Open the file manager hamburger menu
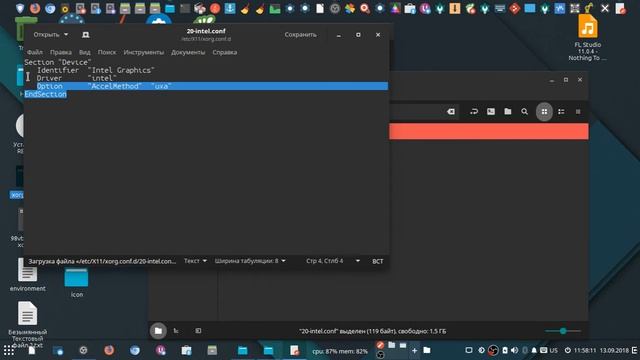640x360 pixels. click(x=578, y=111)
